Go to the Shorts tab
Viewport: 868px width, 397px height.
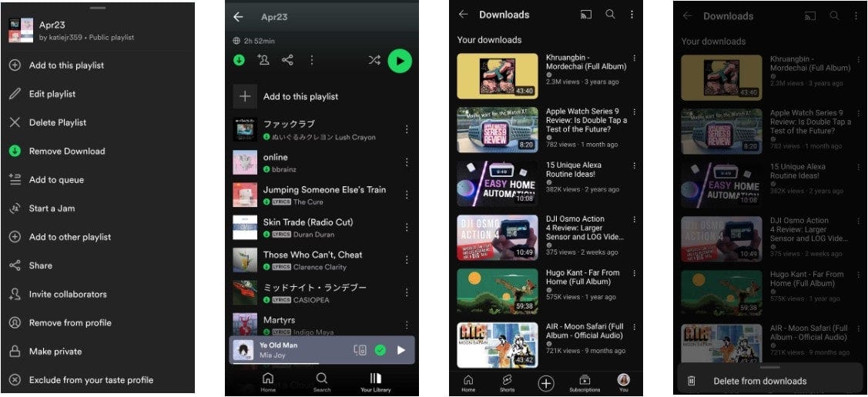(x=507, y=383)
